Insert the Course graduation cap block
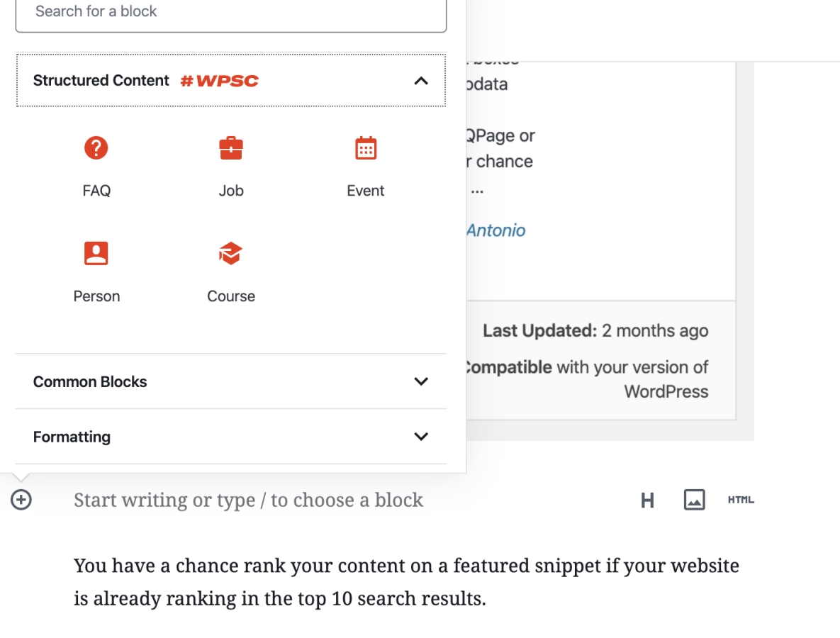The image size is (840, 638). point(231,253)
